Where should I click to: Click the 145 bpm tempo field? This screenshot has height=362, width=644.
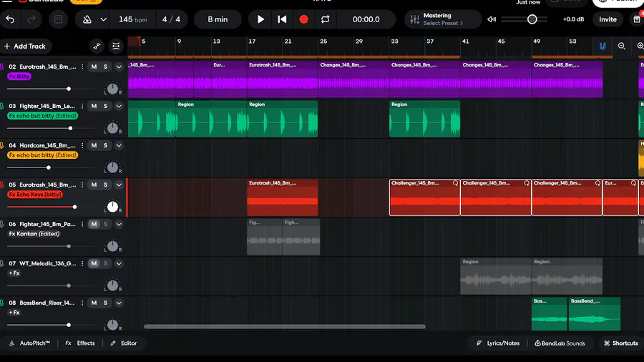(x=132, y=19)
